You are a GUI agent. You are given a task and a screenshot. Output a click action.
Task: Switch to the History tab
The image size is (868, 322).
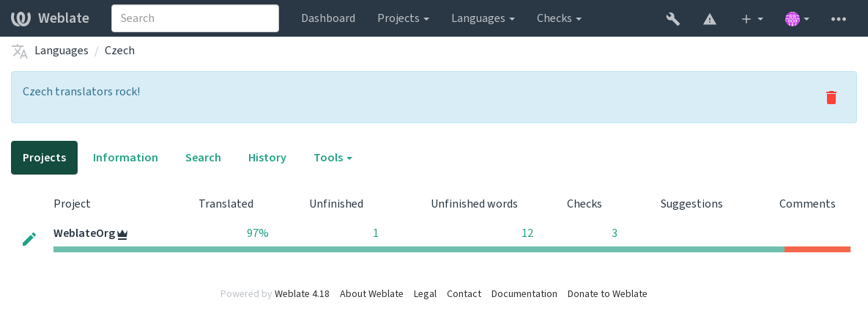[x=267, y=158]
